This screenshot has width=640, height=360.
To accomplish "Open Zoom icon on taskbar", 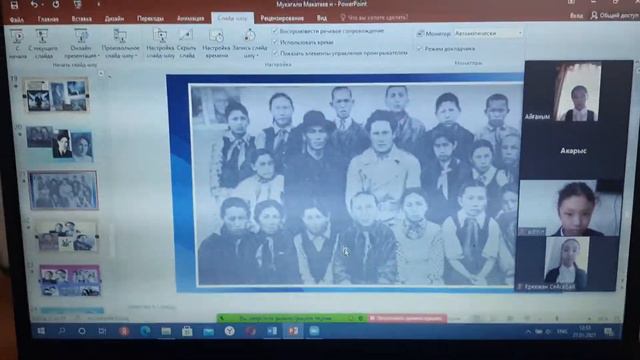I will click(x=314, y=331).
